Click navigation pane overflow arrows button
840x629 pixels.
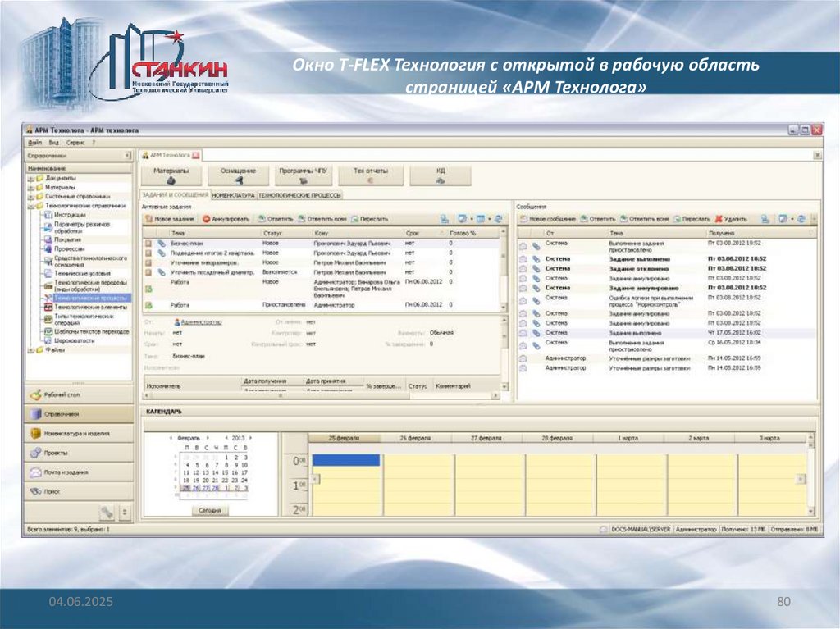click(125, 513)
